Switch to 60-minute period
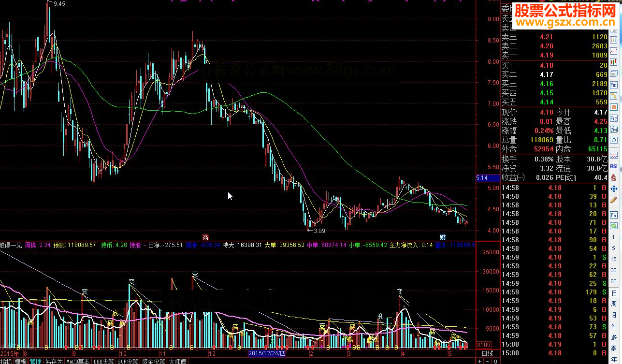The image size is (622, 364). [x=614, y=281]
